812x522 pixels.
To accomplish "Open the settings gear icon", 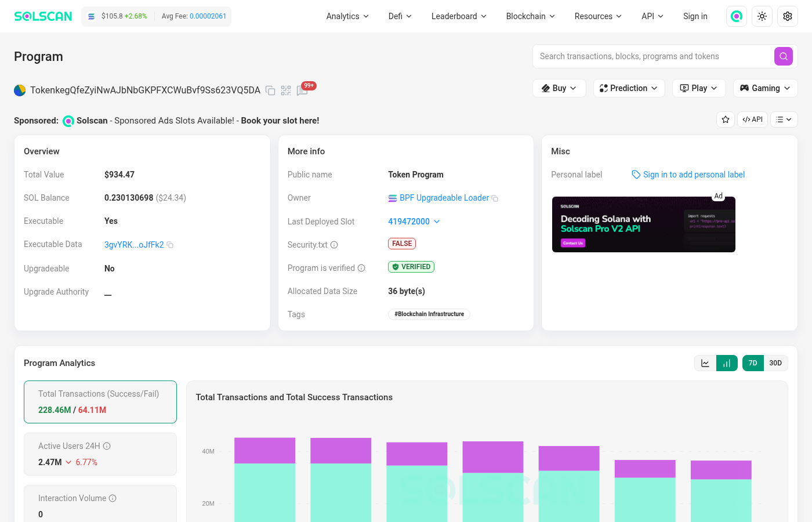I will [788, 16].
